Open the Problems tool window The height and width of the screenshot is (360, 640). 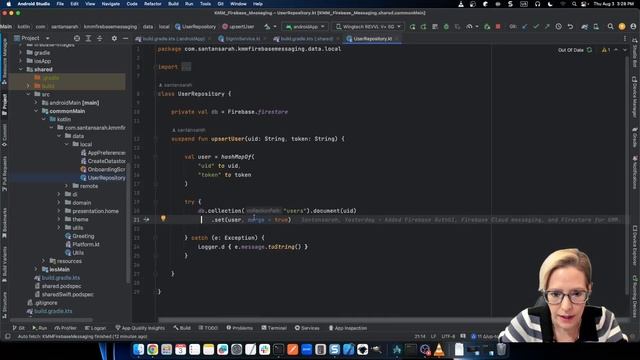(x=240, y=328)
